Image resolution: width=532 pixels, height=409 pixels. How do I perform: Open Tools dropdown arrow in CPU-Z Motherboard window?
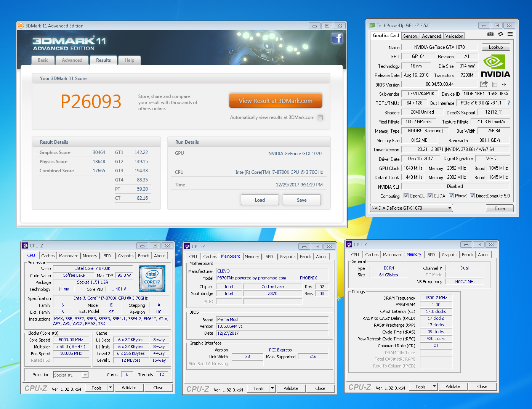point(272,388)
